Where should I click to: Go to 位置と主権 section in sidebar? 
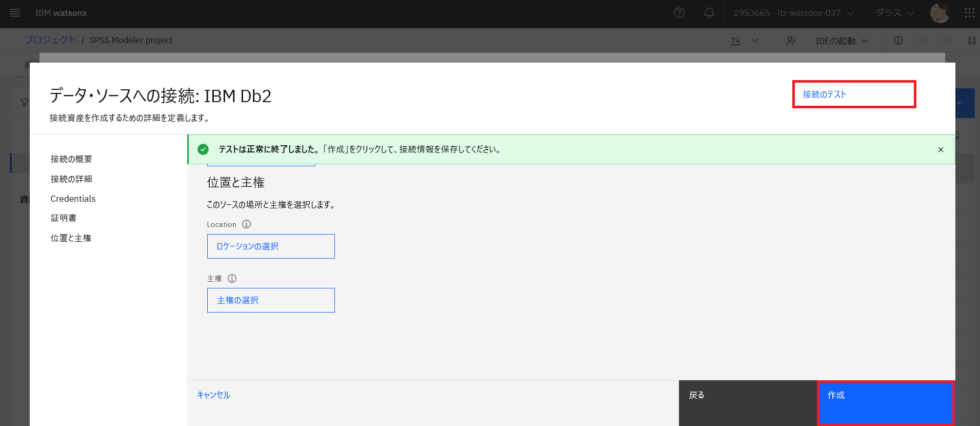click(x=71, y=238)
